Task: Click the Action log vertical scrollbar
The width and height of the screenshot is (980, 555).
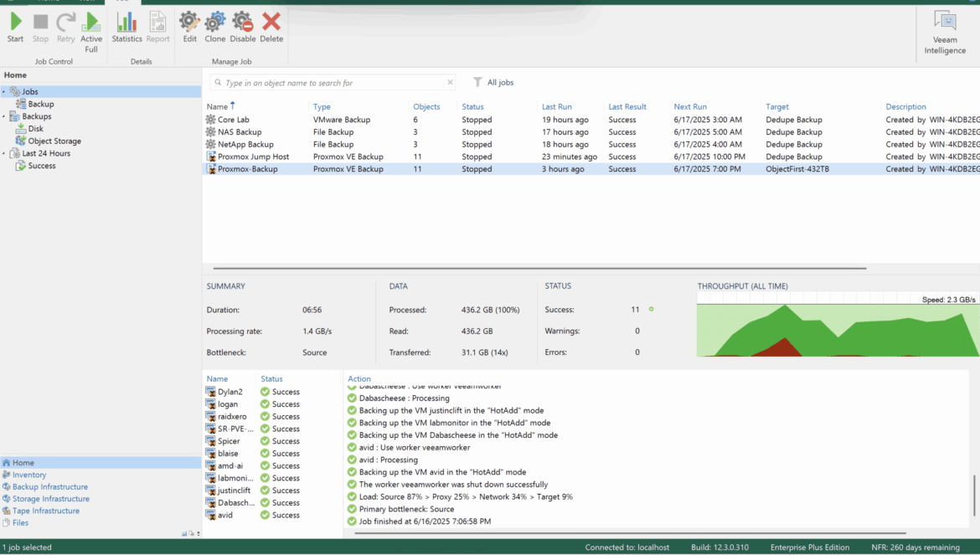Action: pyautogui.click(x=974, y=496)
